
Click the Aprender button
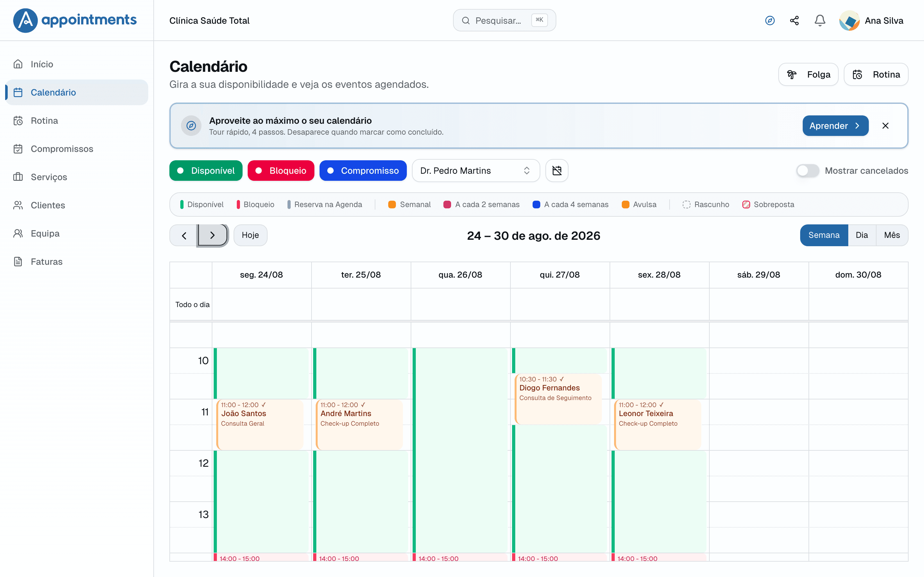(835, 126)
